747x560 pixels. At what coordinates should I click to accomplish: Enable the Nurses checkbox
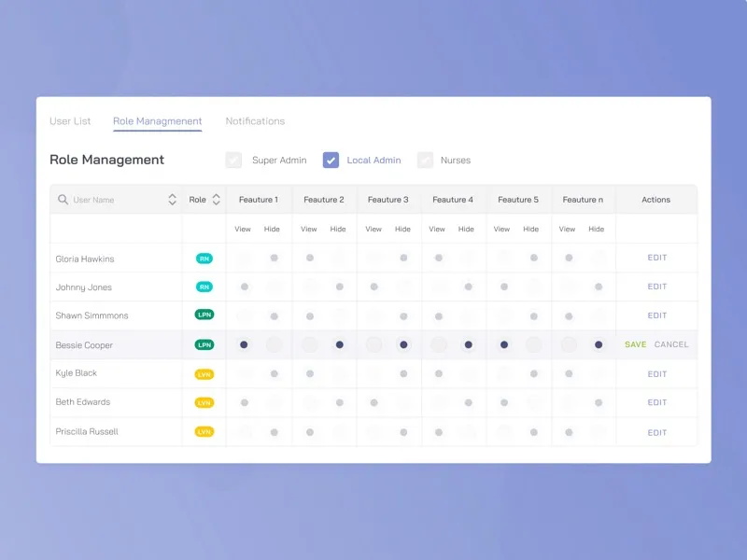click(x=425, y=160)
